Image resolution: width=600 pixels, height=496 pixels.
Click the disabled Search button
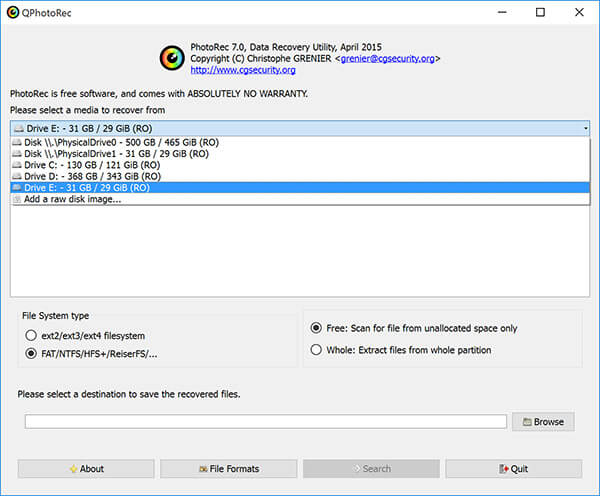pos(372,469)
